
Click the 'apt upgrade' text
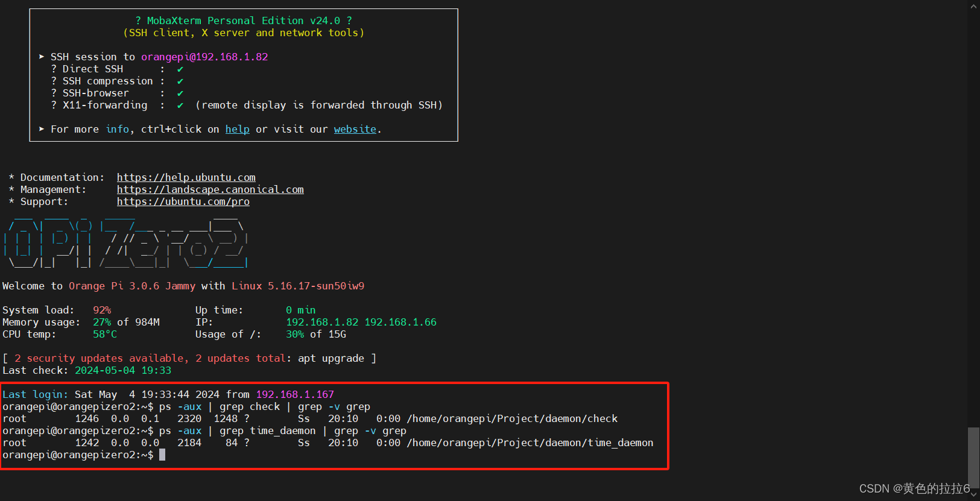tap(331, 358)
